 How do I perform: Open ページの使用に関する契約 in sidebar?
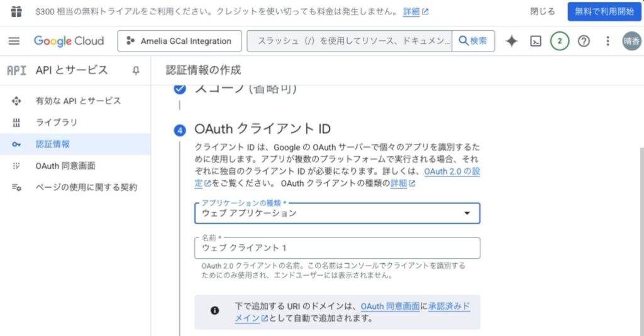pyautogui.click(x=86, y=187)
